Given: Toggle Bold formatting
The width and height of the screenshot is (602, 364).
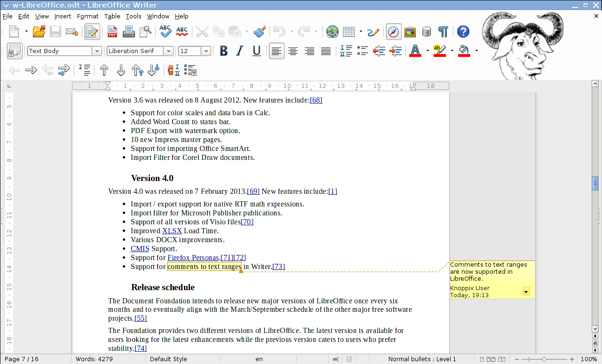Looking at the screenshot, I should [224, 51].
